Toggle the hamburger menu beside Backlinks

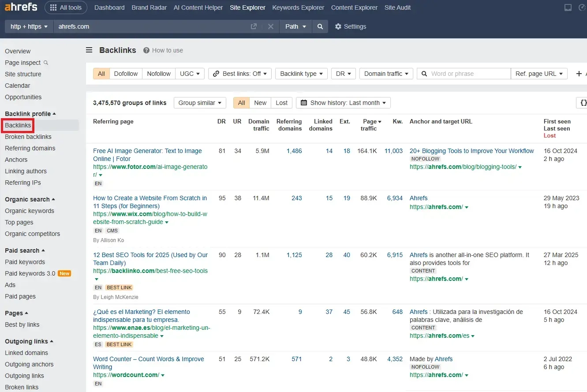click(89, 50)
